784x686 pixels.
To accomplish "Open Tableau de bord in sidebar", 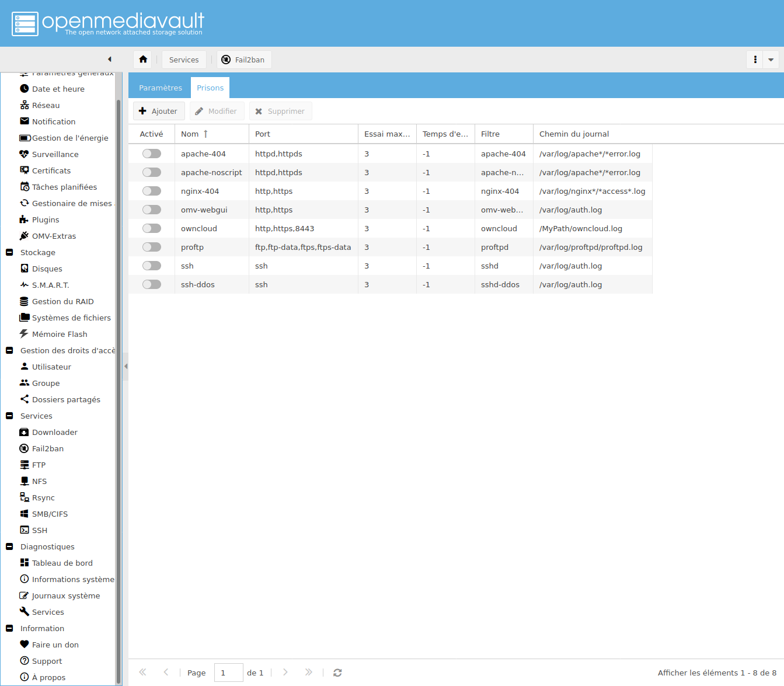I will pyautogui.click(x=62, y=563).
